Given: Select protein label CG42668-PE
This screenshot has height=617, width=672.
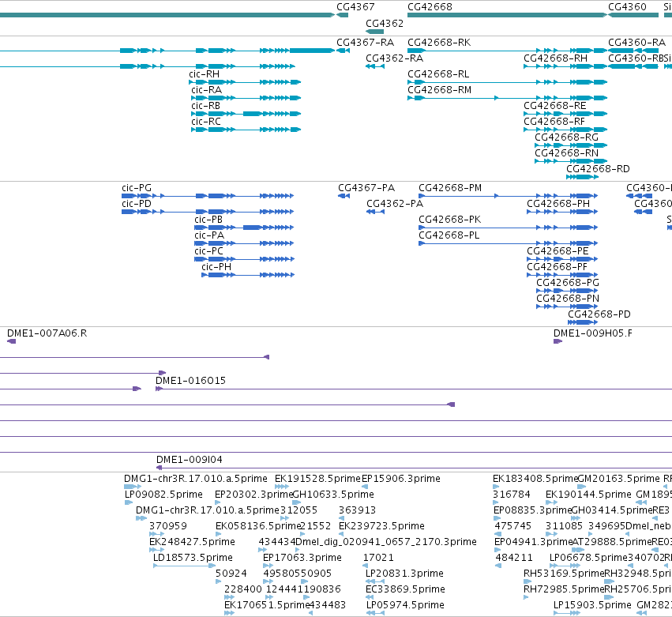Looking at the screenshot, I should 557,251.
